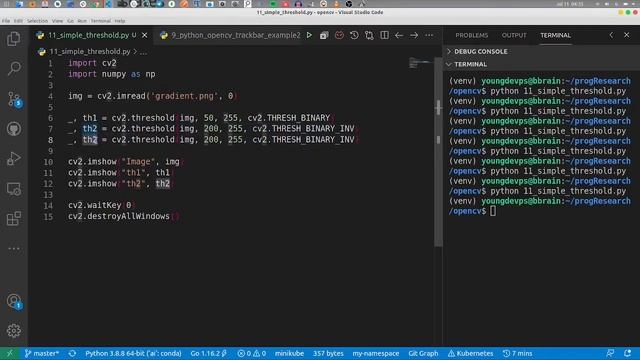Split the editor to the right
Screen dimensions: 640x360
pyautogui.click(x=384, y=36)
